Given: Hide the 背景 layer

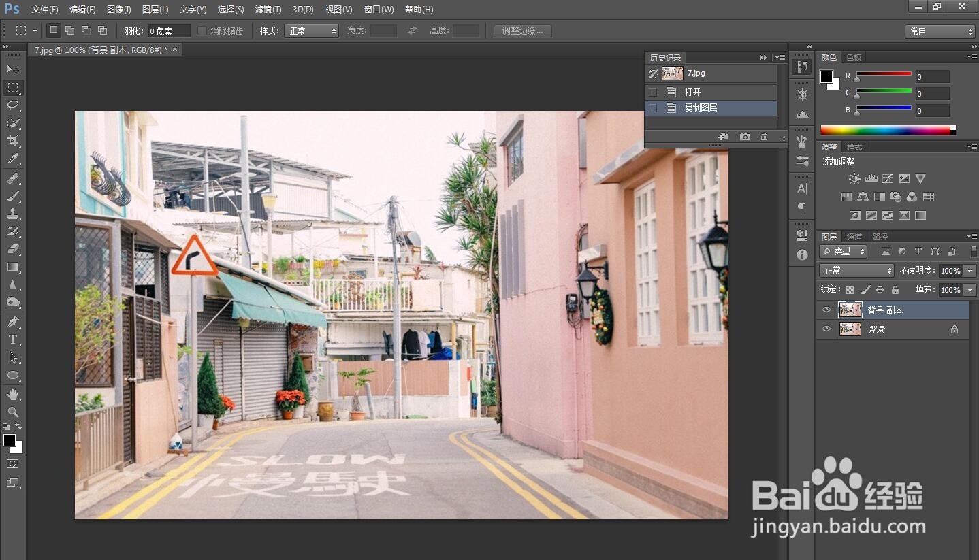Looking at the screenshot, I should [x=826, y=329].
